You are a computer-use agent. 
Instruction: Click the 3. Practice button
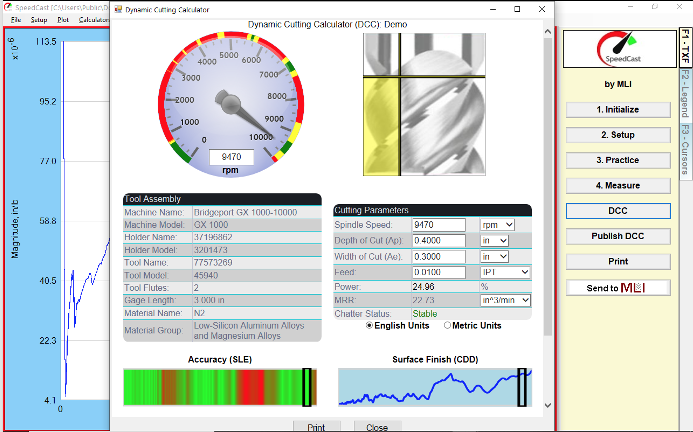[x=618, y=160]
